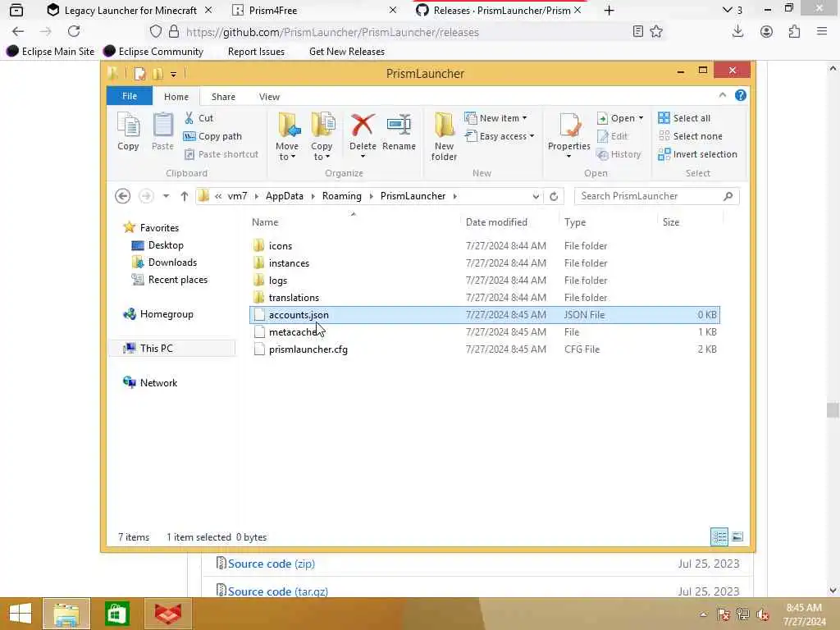Switch to Prism4Free browser tab

pyautogui.click(x=315, y=10)
